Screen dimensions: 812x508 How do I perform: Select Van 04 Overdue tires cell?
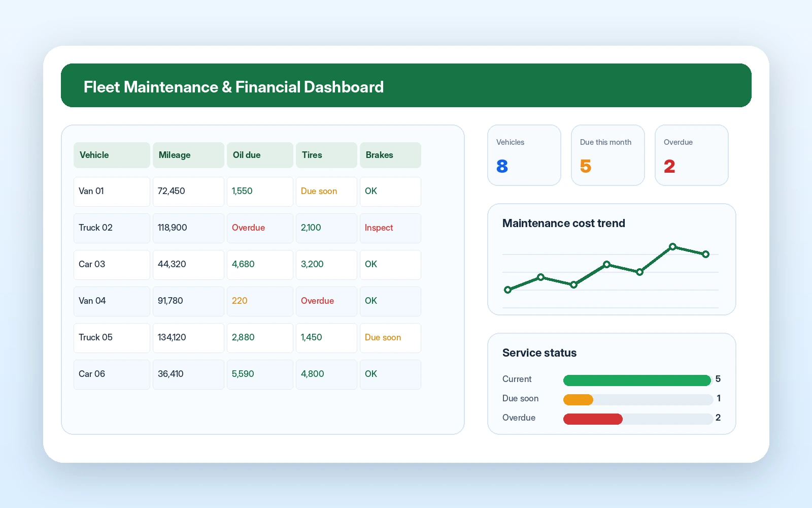point(326,301)
